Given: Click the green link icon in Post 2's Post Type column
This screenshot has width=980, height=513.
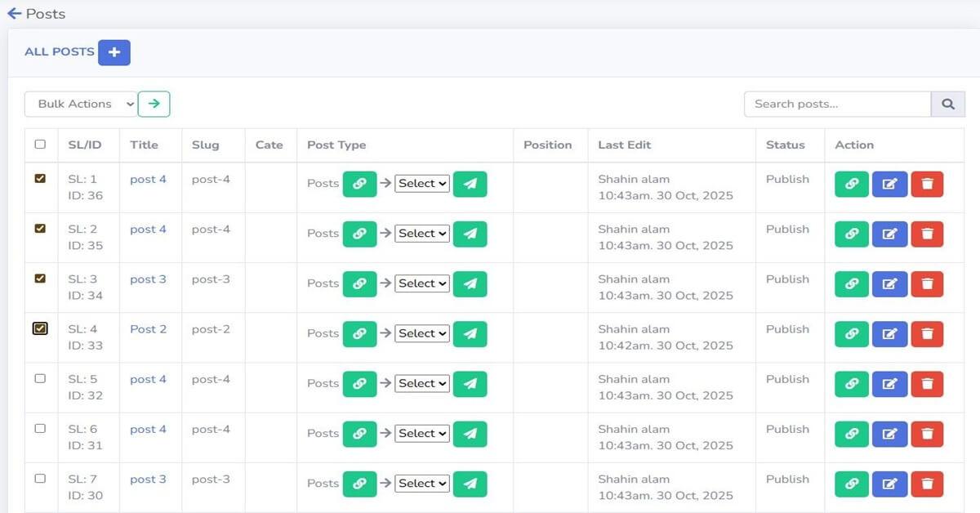Looking at the screenshot, I should [x=359, y=333].
